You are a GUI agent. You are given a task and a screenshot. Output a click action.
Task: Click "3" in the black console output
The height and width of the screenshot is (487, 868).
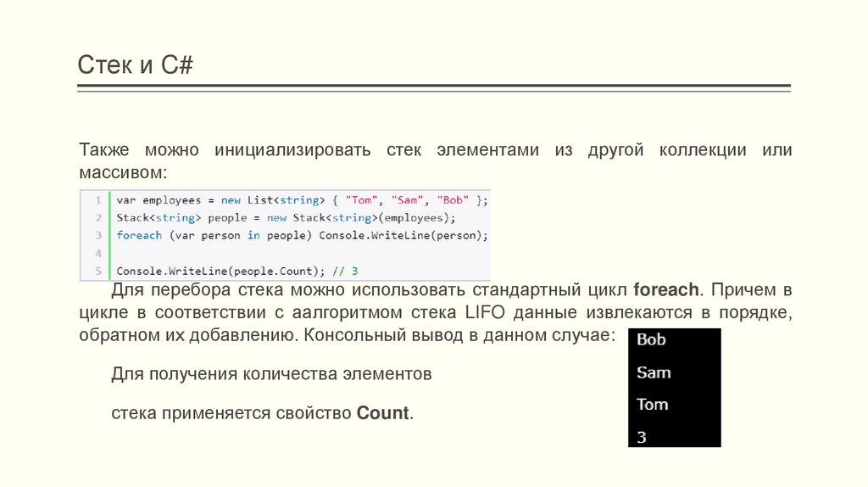[x=642, y=438]
